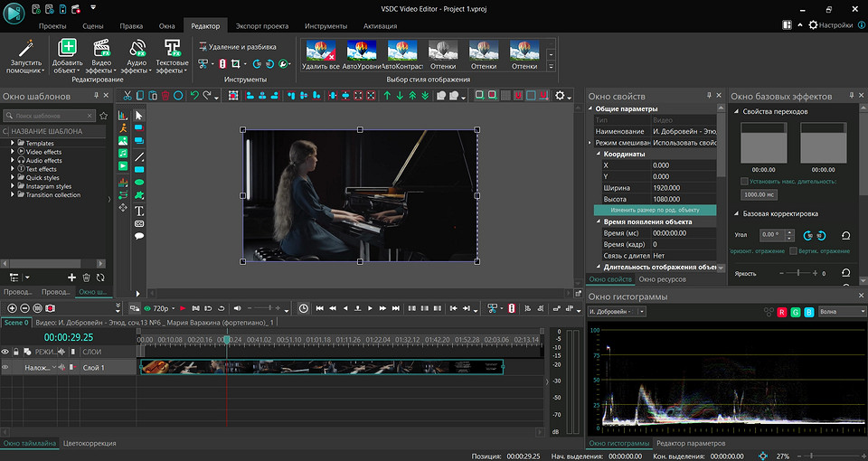
Task: Click the template search field (Поиск шаблонов)
Action: [x=50, y=116]
